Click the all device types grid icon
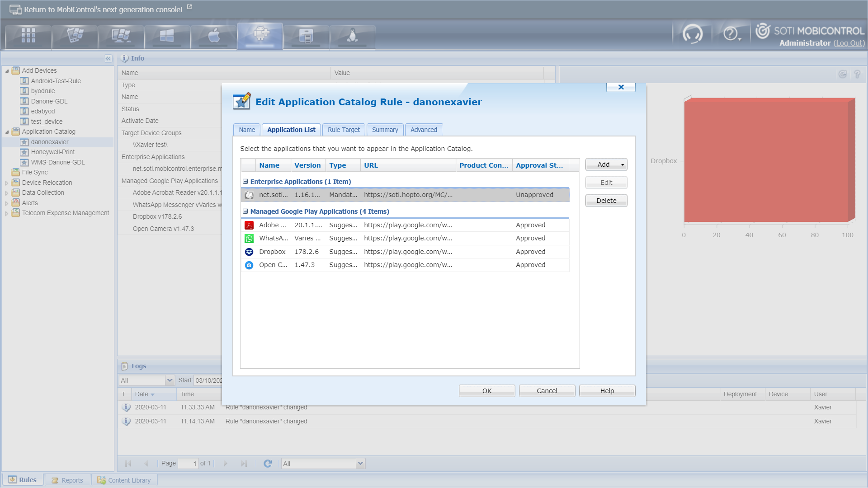 28,36
